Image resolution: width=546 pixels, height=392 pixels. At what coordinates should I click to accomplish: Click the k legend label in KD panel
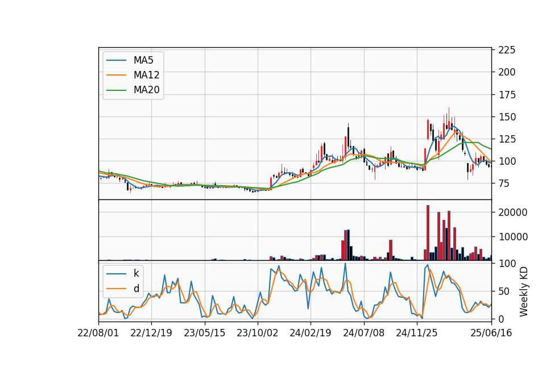(136, 273)
